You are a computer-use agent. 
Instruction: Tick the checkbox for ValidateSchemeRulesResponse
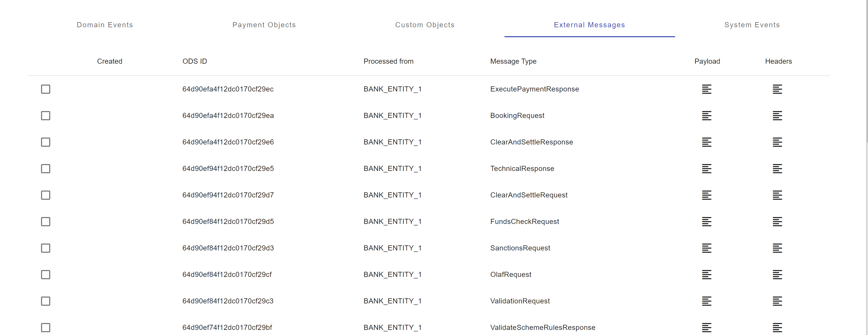click(45, 327)
